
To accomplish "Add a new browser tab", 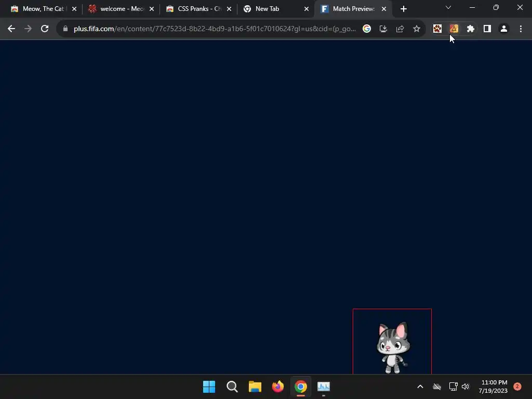I will click(x=403, y=9).
